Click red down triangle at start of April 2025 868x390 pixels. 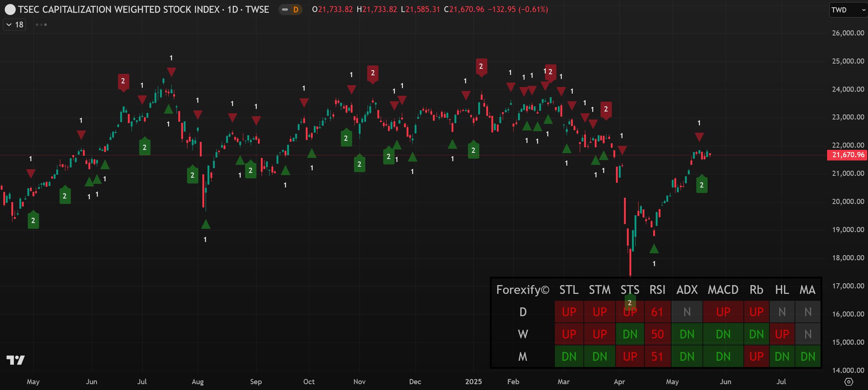[x=622, y=150]
